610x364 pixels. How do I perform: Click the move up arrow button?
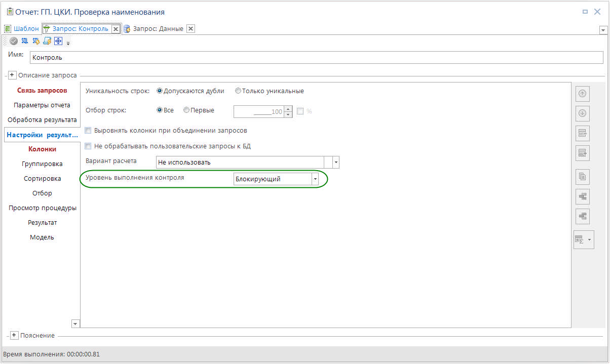point(582,94)
